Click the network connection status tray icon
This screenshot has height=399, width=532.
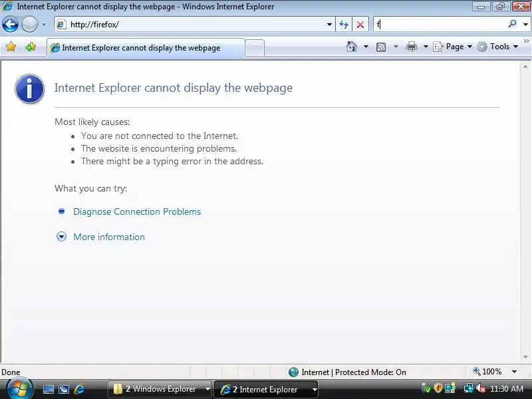click(469, 388)
